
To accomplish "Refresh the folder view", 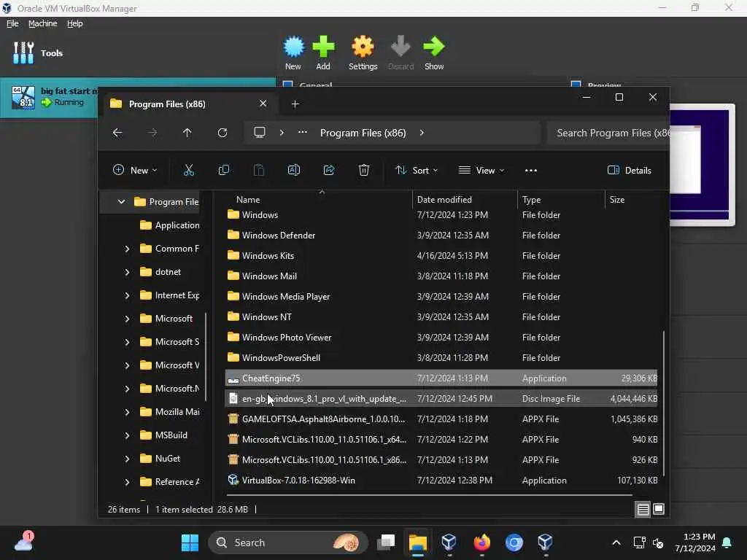I will tap(222, 133).
